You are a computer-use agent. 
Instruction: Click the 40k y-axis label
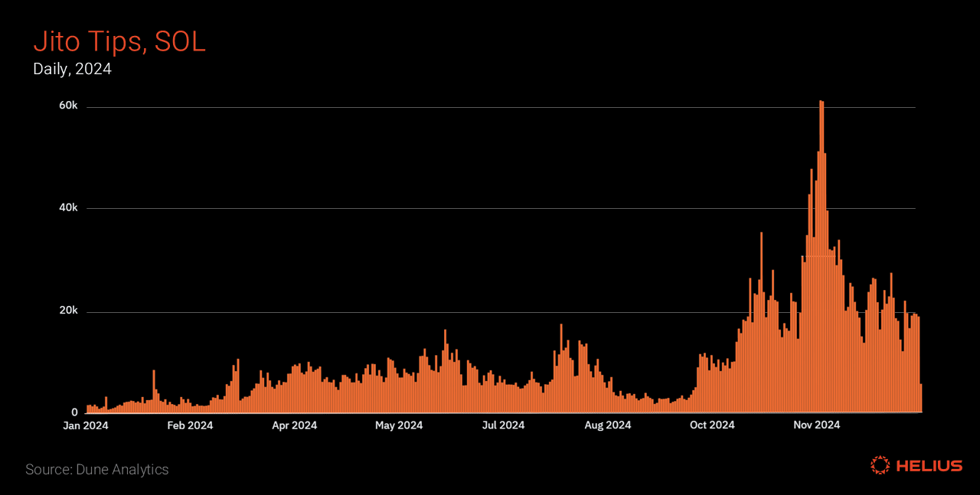coord(67,207)
